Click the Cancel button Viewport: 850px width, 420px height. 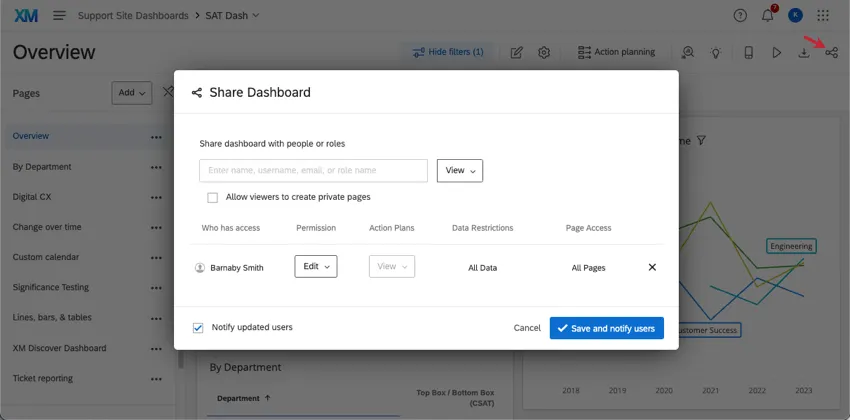pyautogui.click(x=527, y=328)
